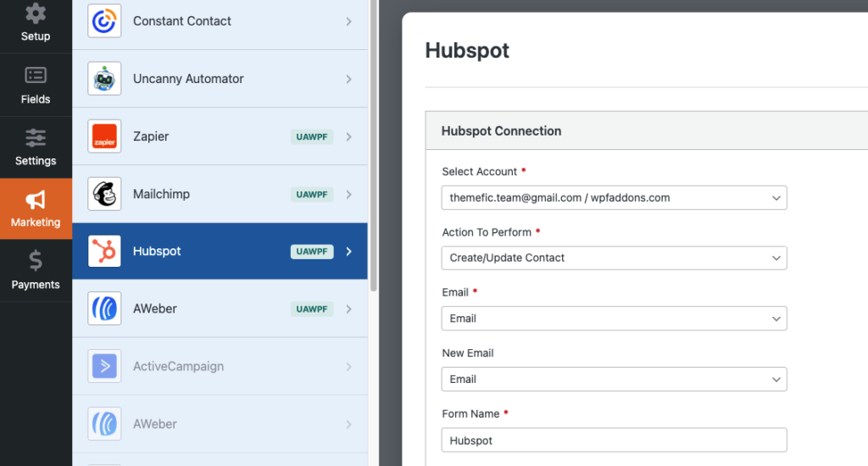Click the Setup gear icon
Viewport: 868px width, 466px height.
click(x=36, y=14)
